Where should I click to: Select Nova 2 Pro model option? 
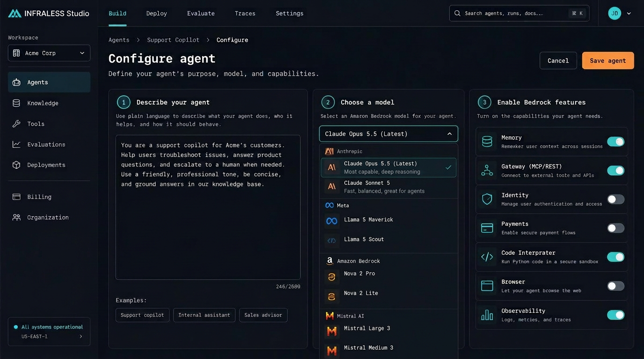[x=388, y=276]
